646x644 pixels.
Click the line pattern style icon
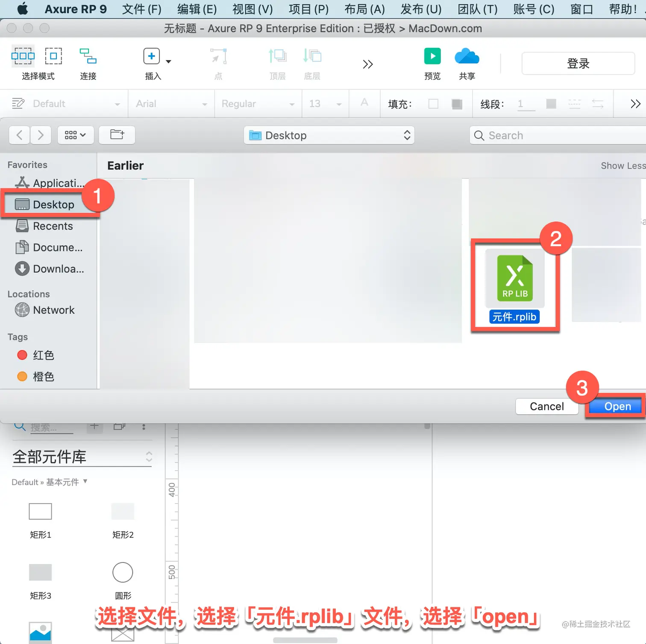pyautogui.click(x=574, y=104)
